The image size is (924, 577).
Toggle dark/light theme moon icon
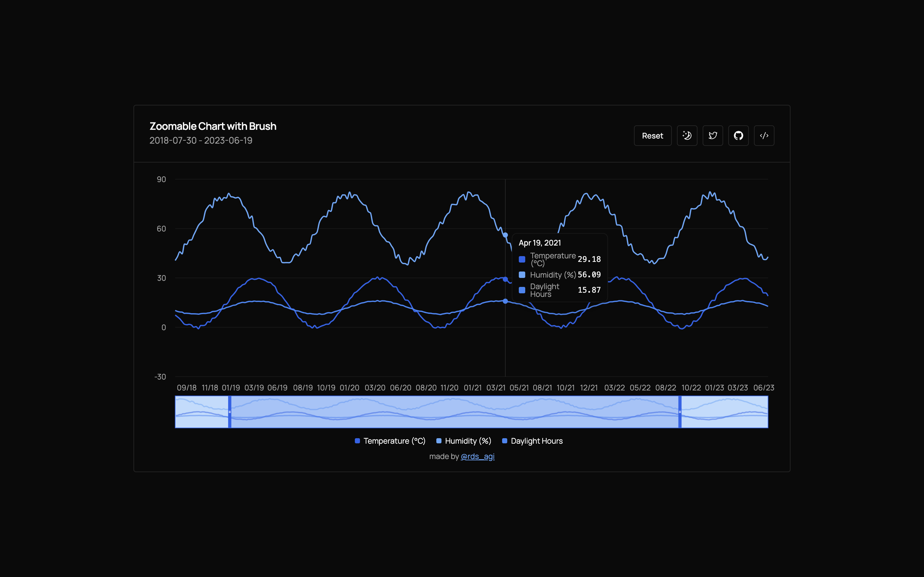[687, 136]
